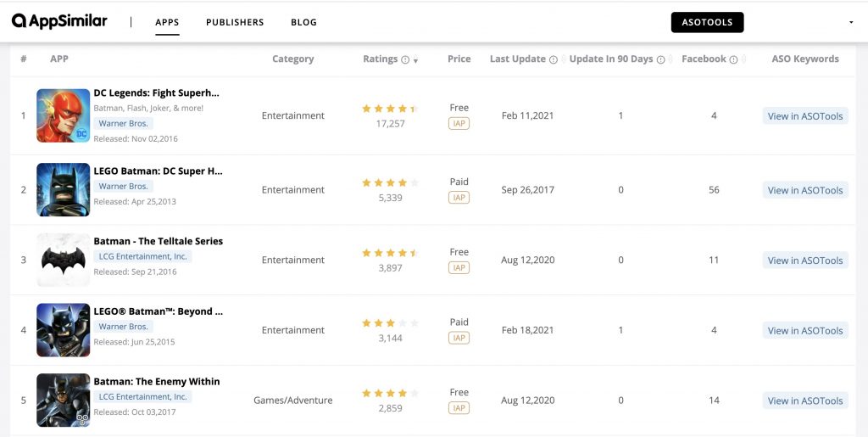Click the star rating for DC Legends
868x437 pixels.
point(390,109)
